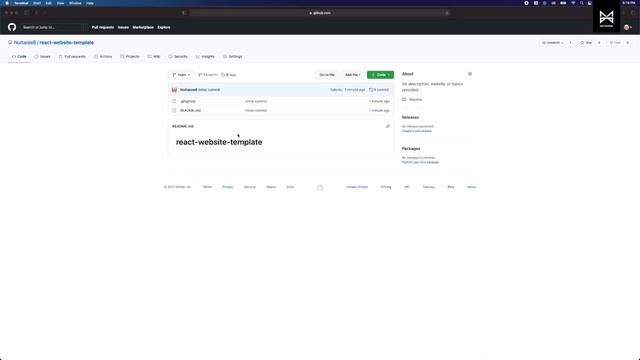Open the .gitignore file
The height and width of the screenshot is (360, 640).
point(188,101)
